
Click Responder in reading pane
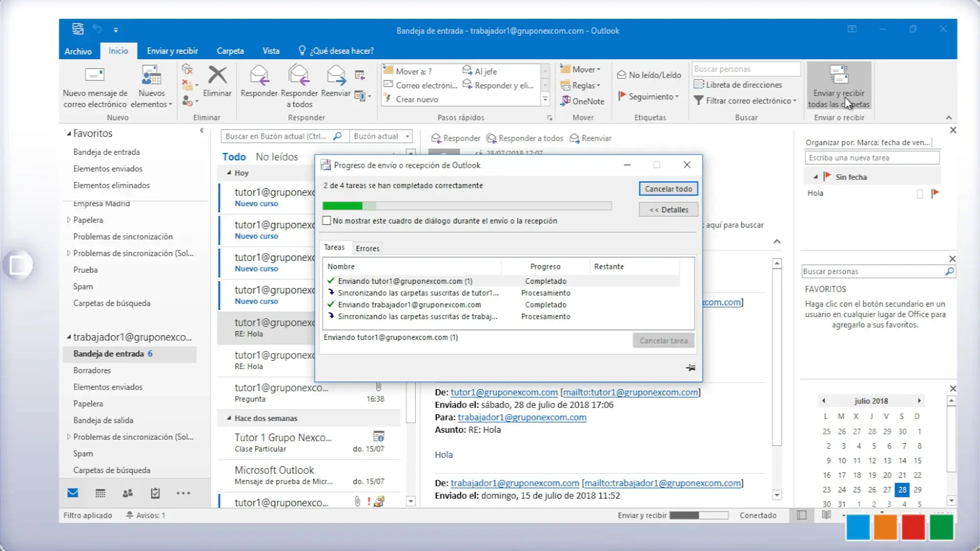[x=455, y=138]
